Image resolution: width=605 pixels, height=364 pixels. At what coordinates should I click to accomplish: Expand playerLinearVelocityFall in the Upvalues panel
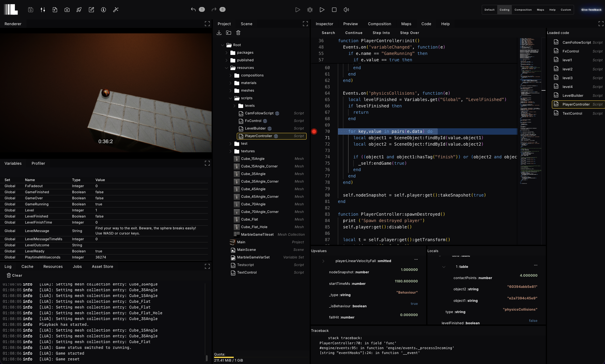[x=324, y=261]
